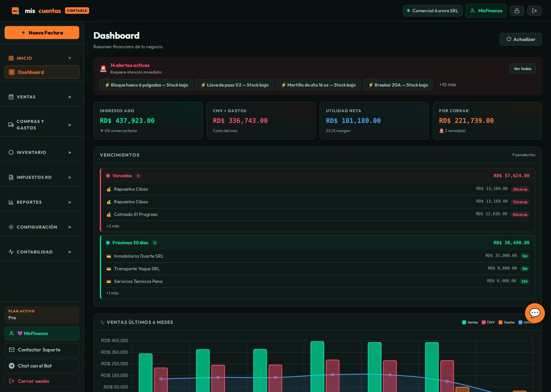The image size is (551, 392).
Task: Toggle Gastos legend orange swatch
Action: pos(500,322)
